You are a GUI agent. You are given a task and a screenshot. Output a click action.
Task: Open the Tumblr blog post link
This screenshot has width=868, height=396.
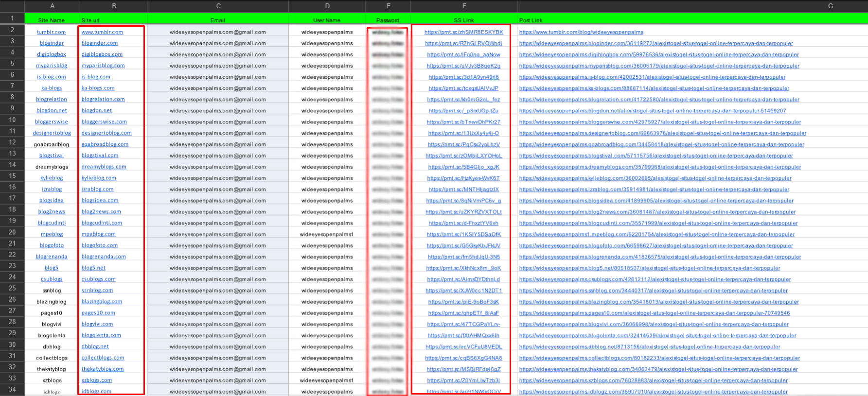[581, 32]
